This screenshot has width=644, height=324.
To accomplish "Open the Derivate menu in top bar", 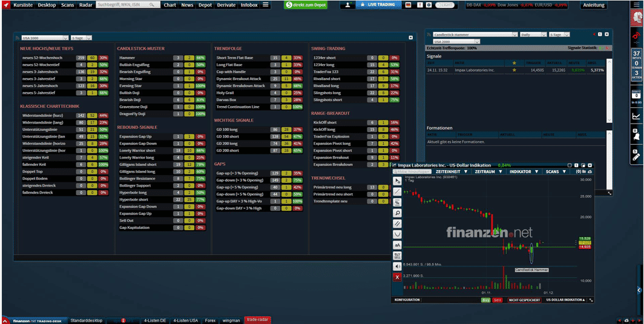I will coord(226,5).
